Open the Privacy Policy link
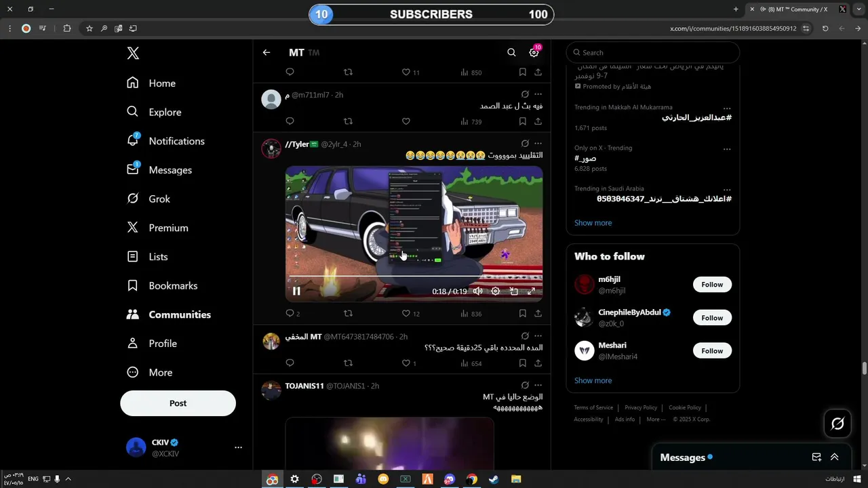 [x=641, y=407]
